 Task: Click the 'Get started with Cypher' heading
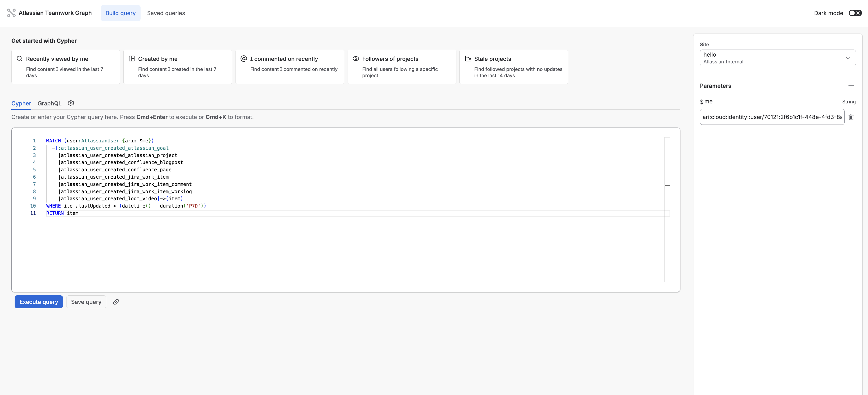(44, 41)
